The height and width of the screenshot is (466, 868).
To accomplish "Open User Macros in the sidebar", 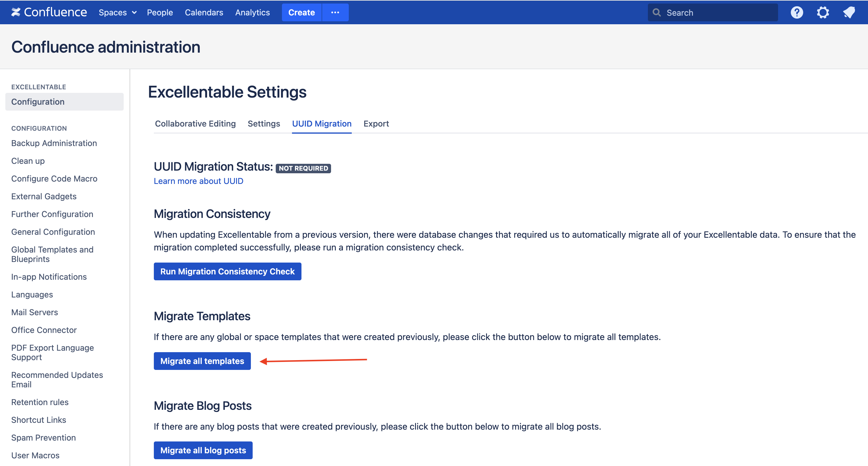I will [35, 455].
